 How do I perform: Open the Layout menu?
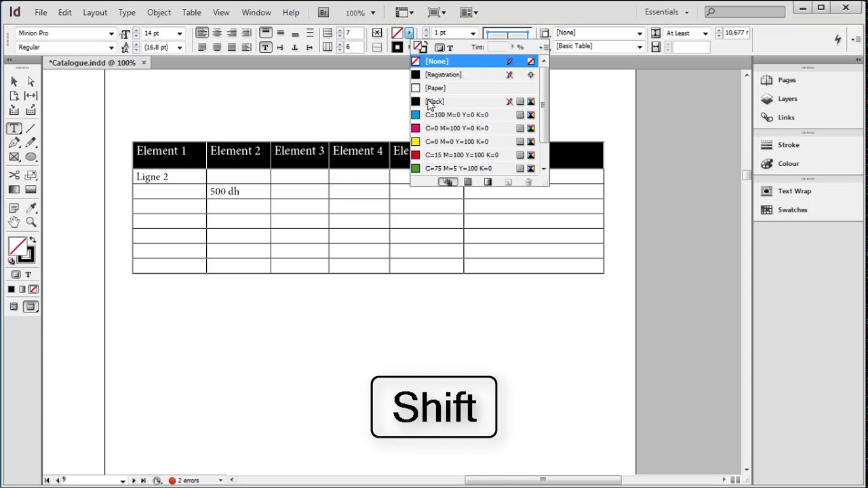[95, 12]
